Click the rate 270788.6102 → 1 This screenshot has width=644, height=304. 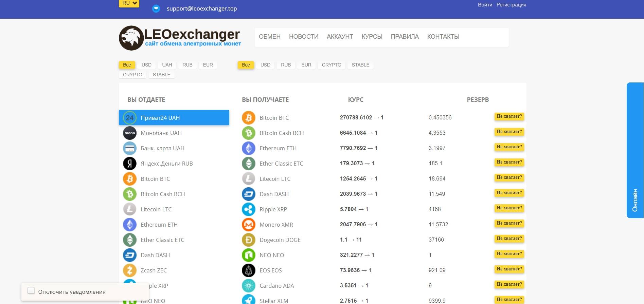(x=362, y=117)
